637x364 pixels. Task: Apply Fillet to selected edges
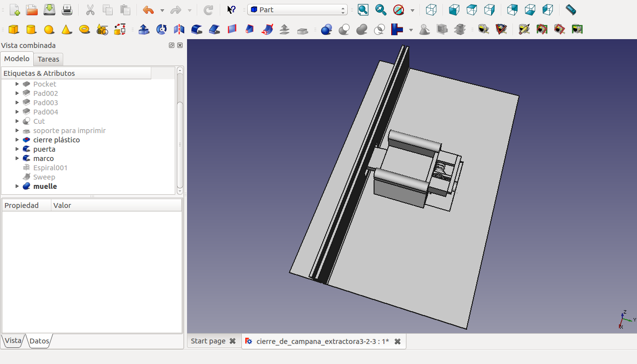pos(197,30)
